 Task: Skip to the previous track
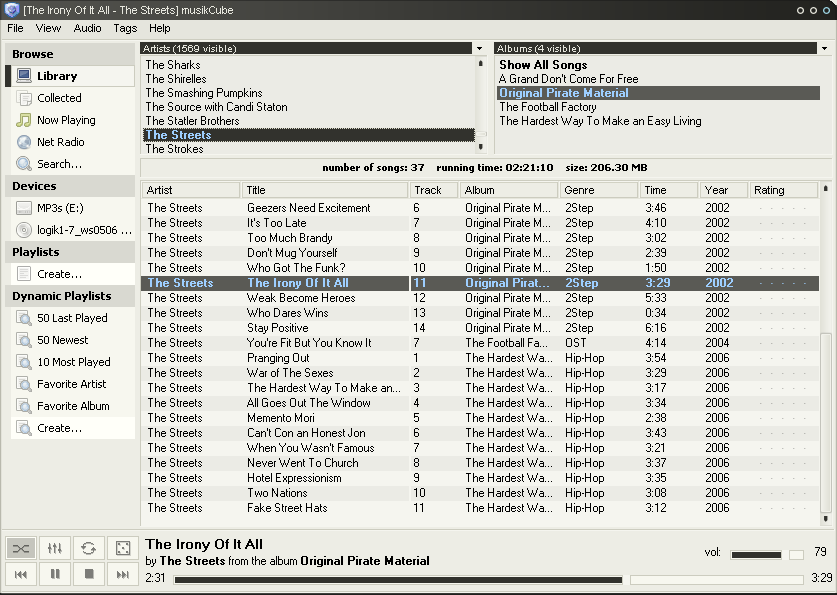point(21,574)
